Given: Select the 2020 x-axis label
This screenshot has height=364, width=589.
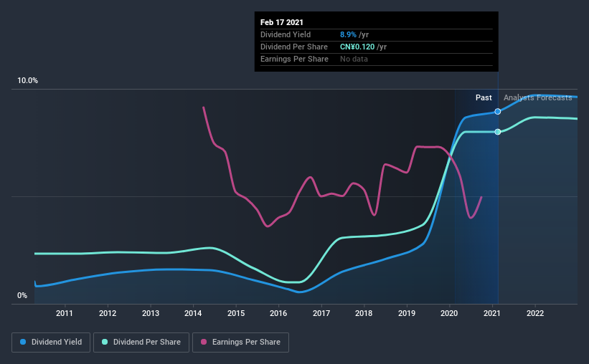Looking at the screenshot, I should tap(449, 313).
